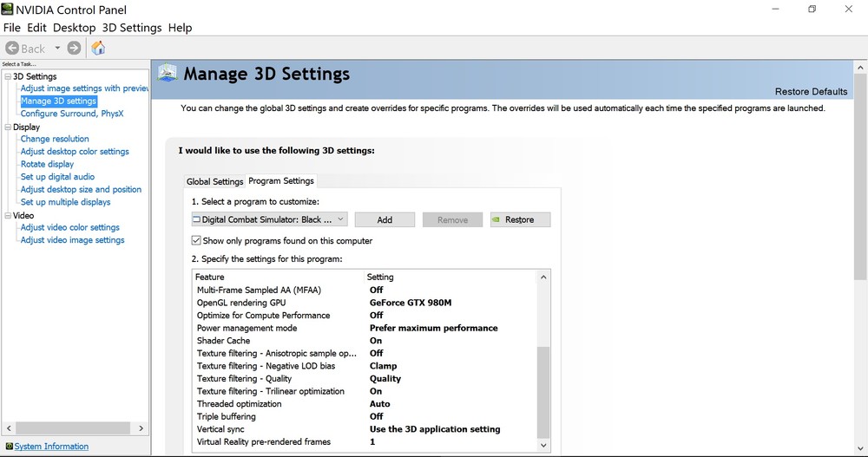This screenshot has width=868, height=457.
Task: Switch to the Global Settings tab
Action: tap(214, 181)
